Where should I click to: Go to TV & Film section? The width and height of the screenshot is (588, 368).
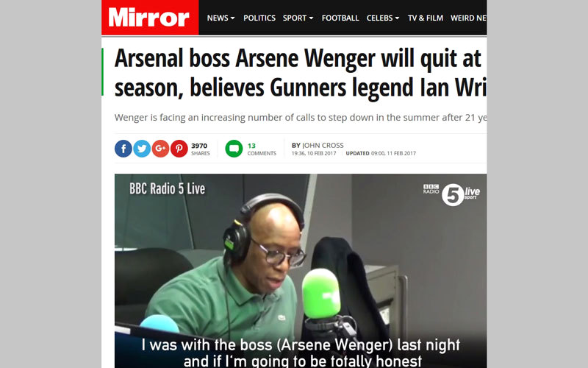point(426,18)
